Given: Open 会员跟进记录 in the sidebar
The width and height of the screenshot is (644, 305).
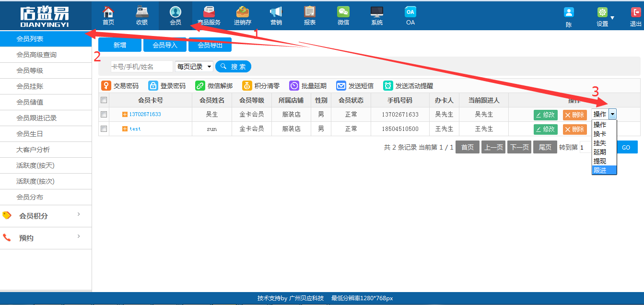Looking at the screenshot, I should tap(46, 118).
